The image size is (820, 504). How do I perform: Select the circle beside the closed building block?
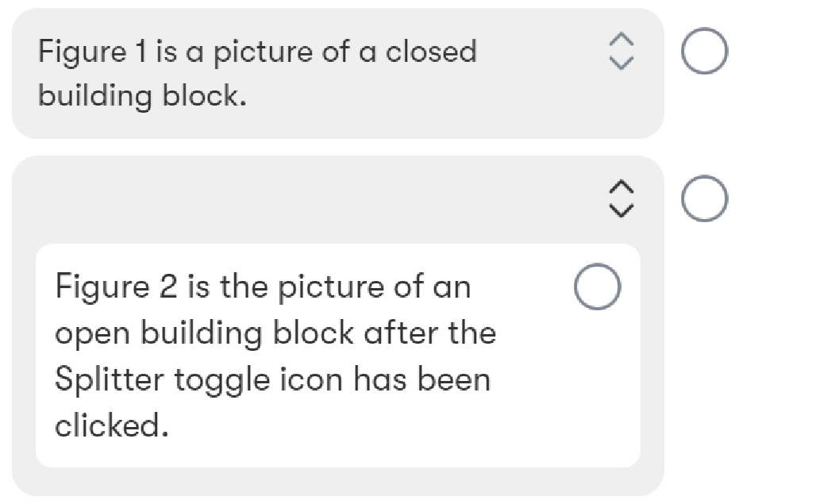(704, 51)
